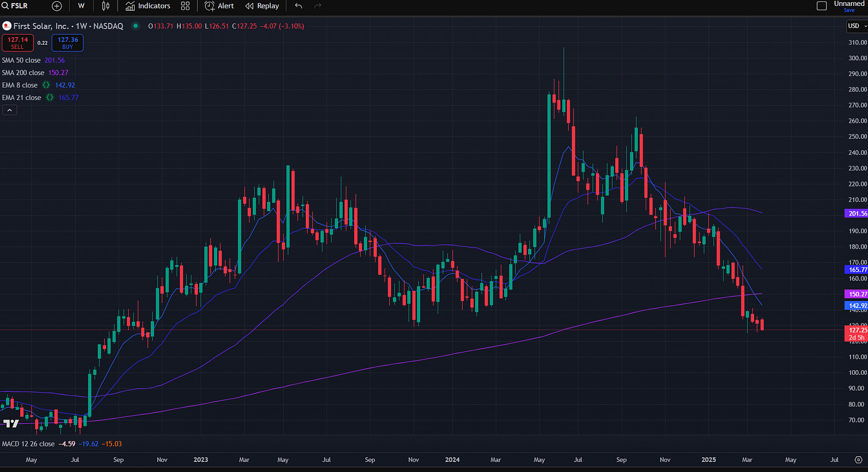Image resolution: width=868 pixels, height=472 pixels.
Task: Select the EMA 8 close legend
Action: coord(20,85)
